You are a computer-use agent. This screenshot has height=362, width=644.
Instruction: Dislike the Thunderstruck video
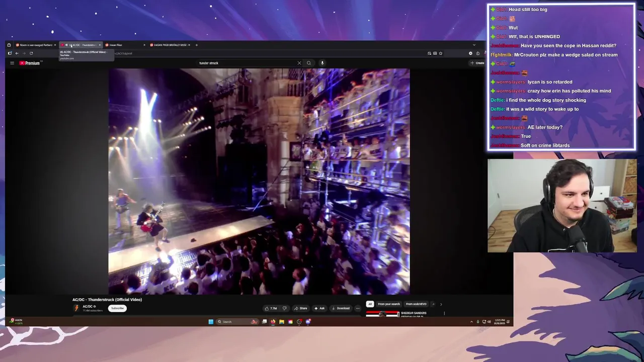pyautogui.click(x=285, y=308)
